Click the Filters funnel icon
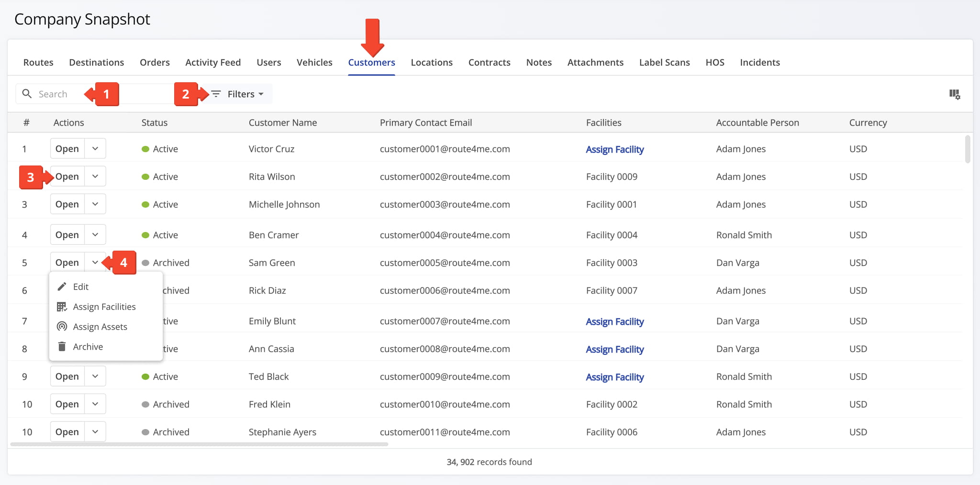The image size is (980, 485). click(216, 94)
